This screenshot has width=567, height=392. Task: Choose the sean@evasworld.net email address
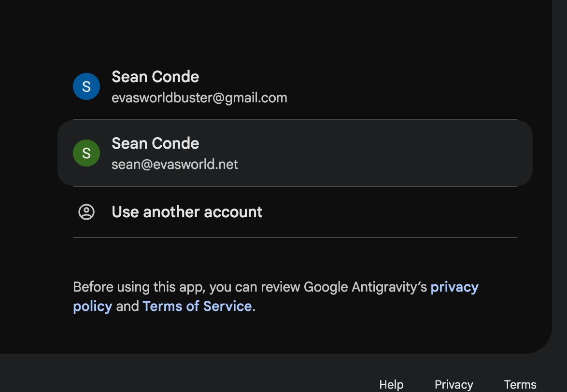[175, 165]
